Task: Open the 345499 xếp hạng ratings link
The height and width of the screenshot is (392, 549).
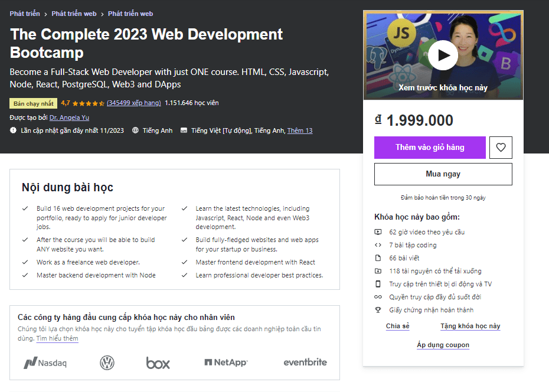Action: pos(133,103)
